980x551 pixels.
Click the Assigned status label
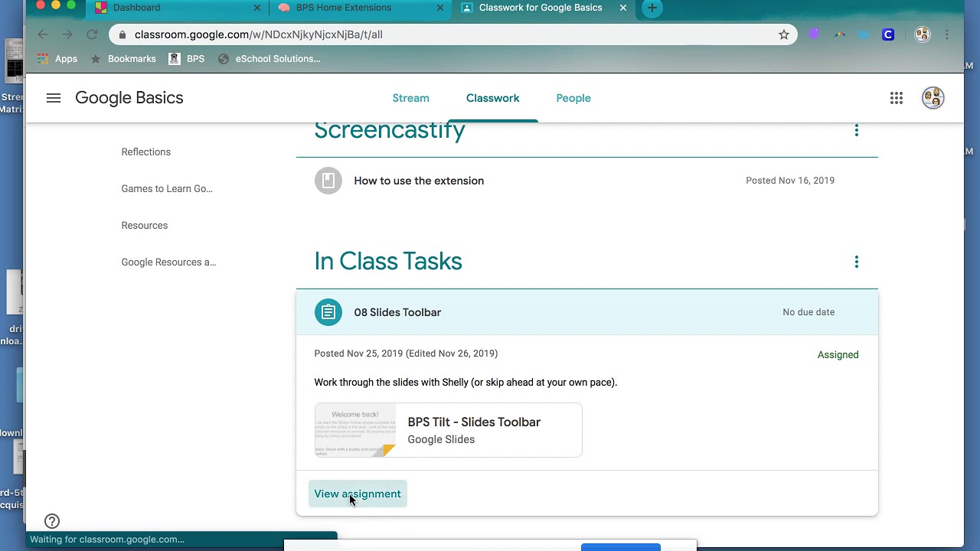click(x=838, y=354)
